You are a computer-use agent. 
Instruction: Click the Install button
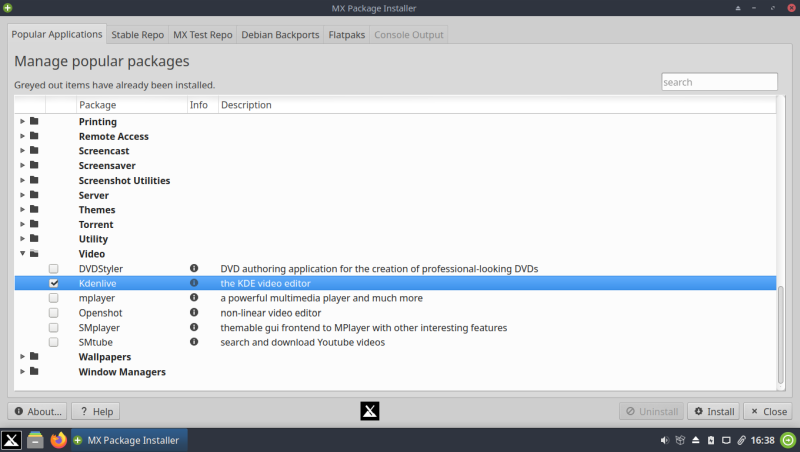coord(714,411)
